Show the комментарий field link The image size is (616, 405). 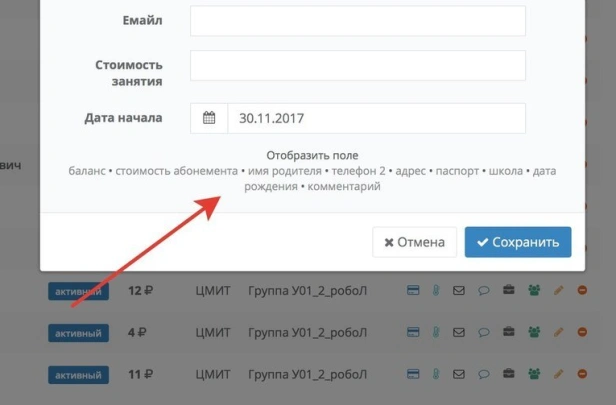344,187
